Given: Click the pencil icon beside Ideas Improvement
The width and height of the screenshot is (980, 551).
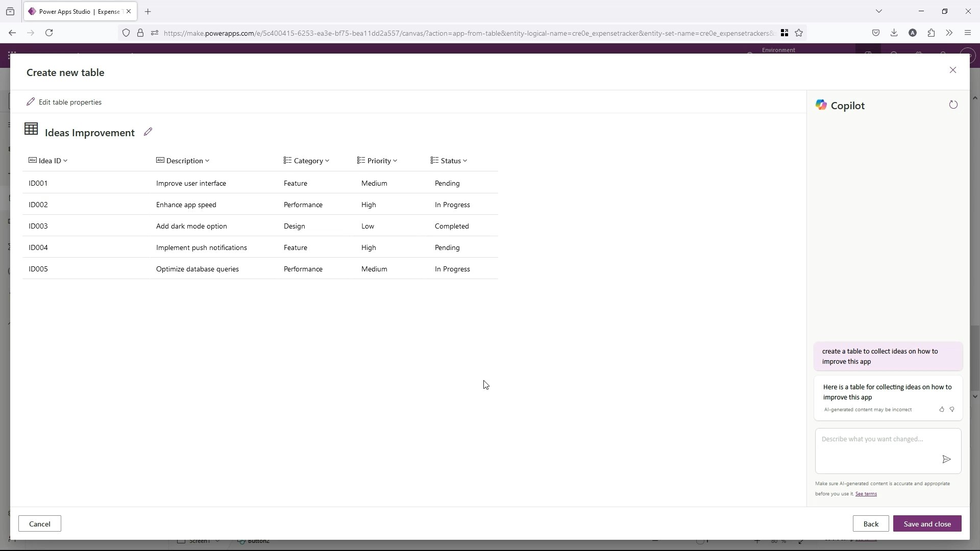Looking at the screenshot, I should (148, 132).
